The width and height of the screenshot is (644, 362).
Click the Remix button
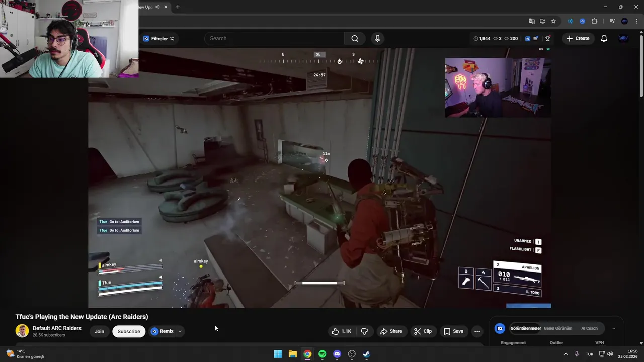pyautogui.click(x=162, y=331)
